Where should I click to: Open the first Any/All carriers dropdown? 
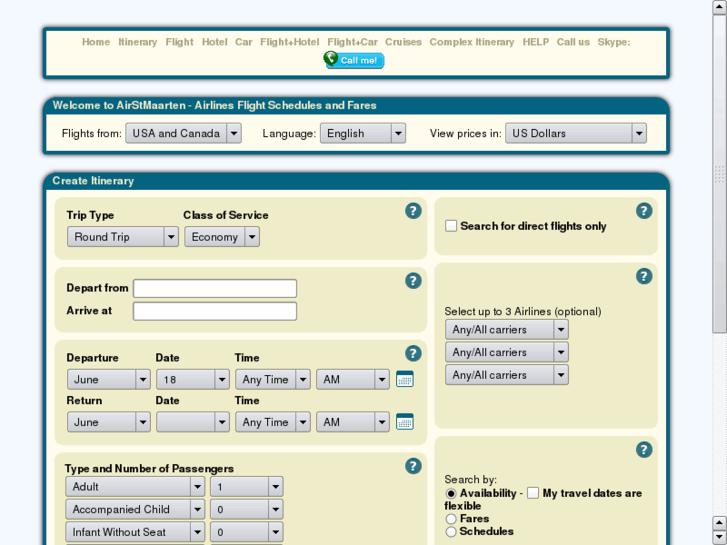coord(507,329)
